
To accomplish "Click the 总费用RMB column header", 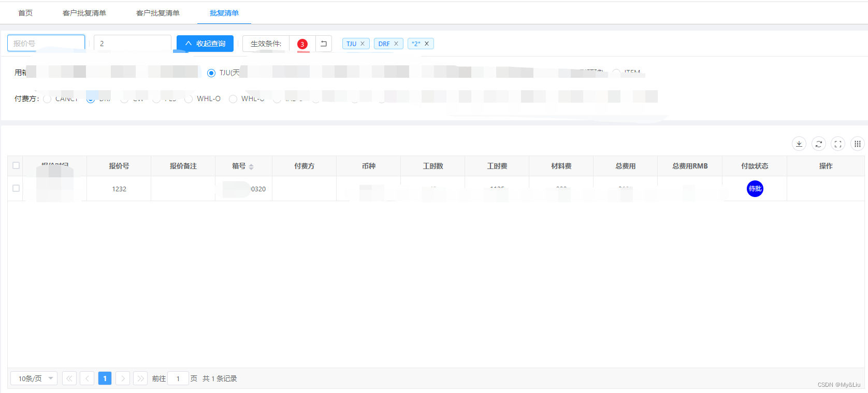I will pos(690,166).
